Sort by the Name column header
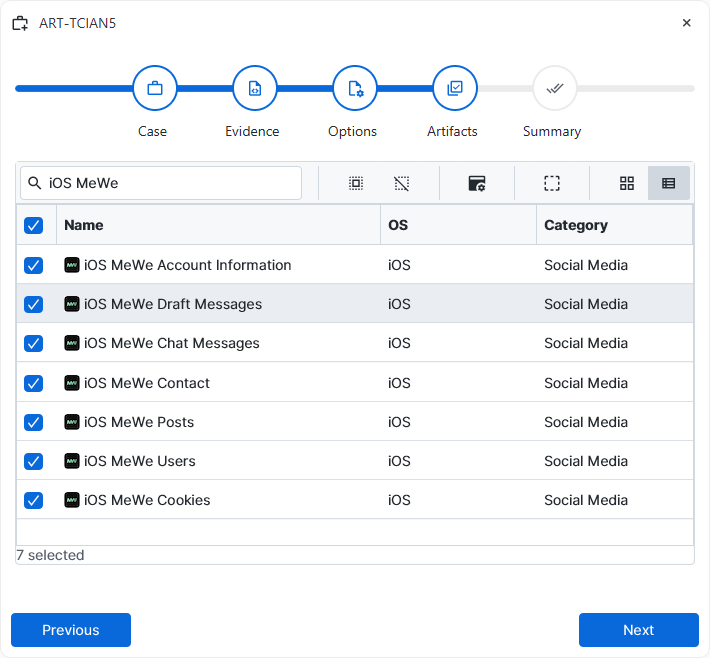Viewport: 710px width, 658px height. pos(84,225)
